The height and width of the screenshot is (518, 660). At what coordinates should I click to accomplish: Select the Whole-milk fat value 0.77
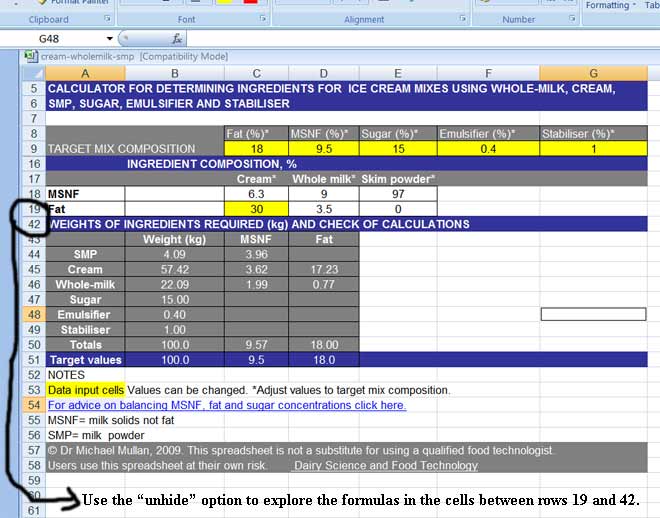323,284
